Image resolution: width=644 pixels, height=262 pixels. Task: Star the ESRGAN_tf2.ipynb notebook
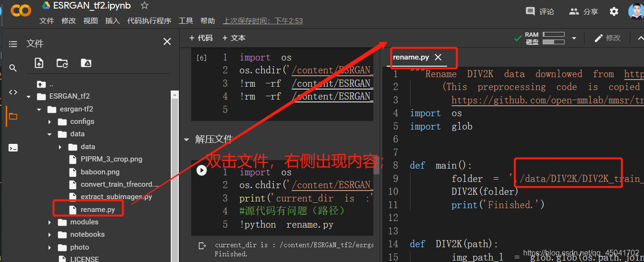[x=145, y=5]
